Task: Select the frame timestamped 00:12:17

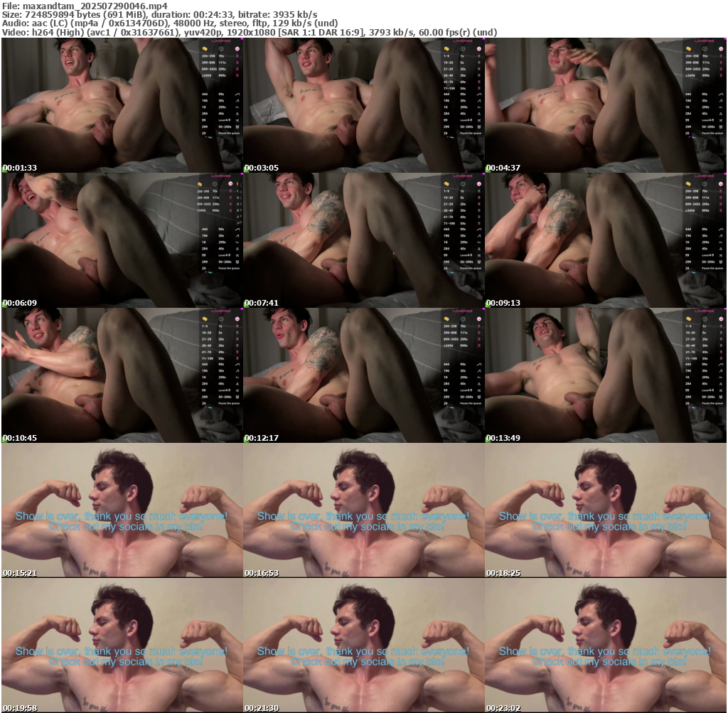Action: (363, 375)
